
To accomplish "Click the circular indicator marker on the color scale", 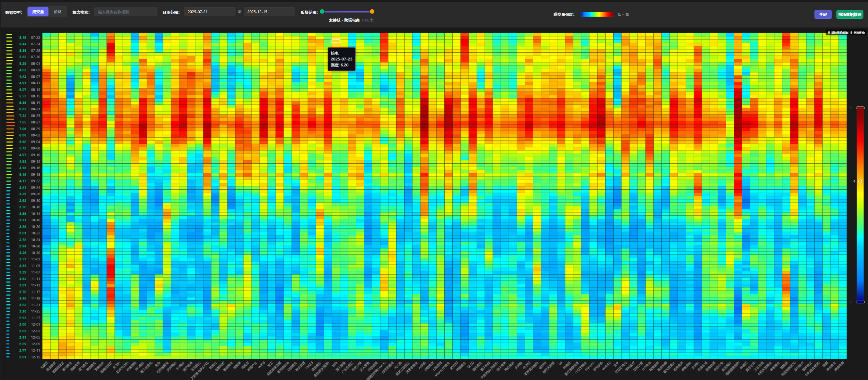I will [x=860, y=182].
